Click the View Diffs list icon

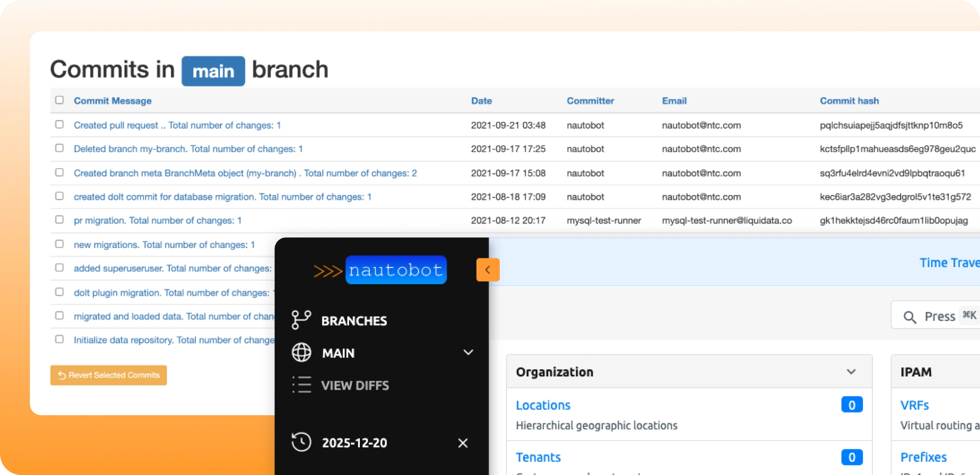click(x=301, y=385)
